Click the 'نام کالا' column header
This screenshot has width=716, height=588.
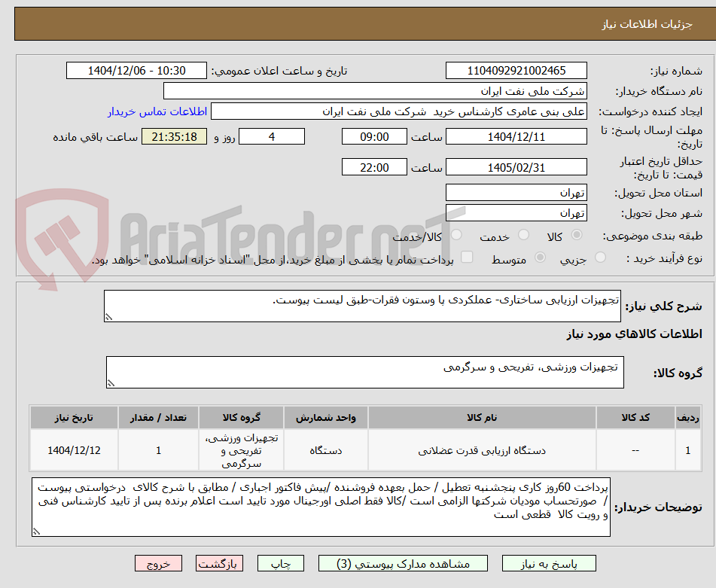tap(482, 418)
